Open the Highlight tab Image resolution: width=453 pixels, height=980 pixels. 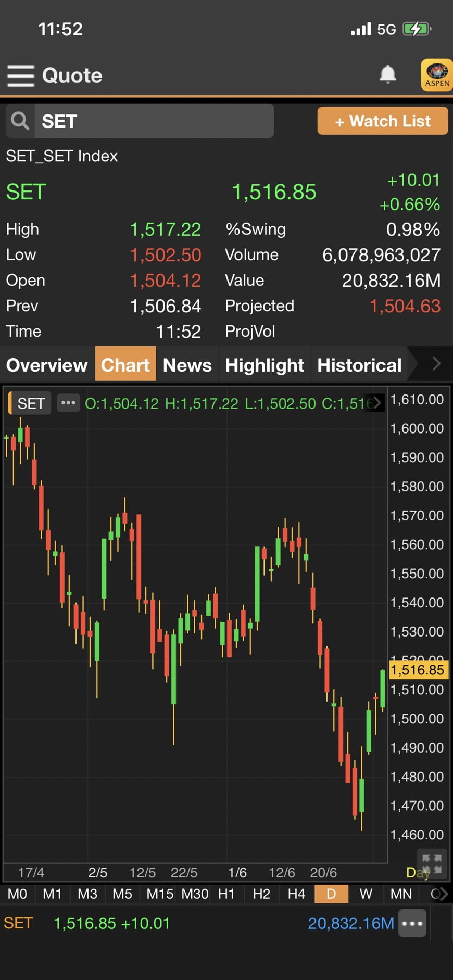tap(265, 365)
